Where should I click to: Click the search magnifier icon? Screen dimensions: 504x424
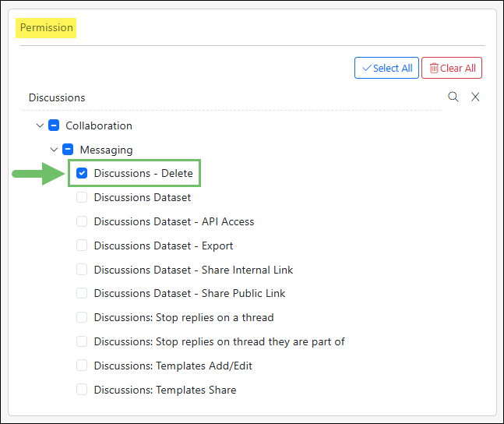pos(453,97)
